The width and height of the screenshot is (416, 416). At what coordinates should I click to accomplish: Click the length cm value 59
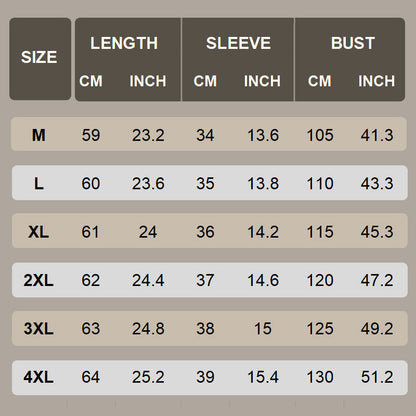pyautogui.click(x=91, y=135)
